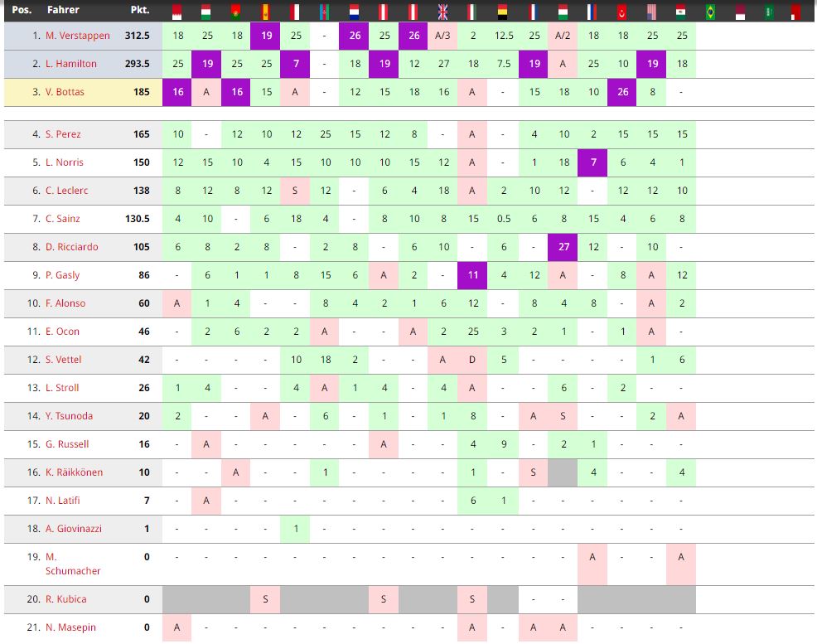Click Hamilton's 293.5 points total
Image resolution: width=817 pixels, height=644 pixels.
[137, 64]
